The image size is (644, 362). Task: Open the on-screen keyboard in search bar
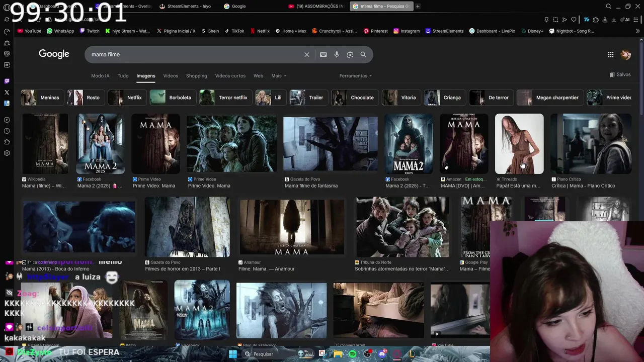point(324,54)
